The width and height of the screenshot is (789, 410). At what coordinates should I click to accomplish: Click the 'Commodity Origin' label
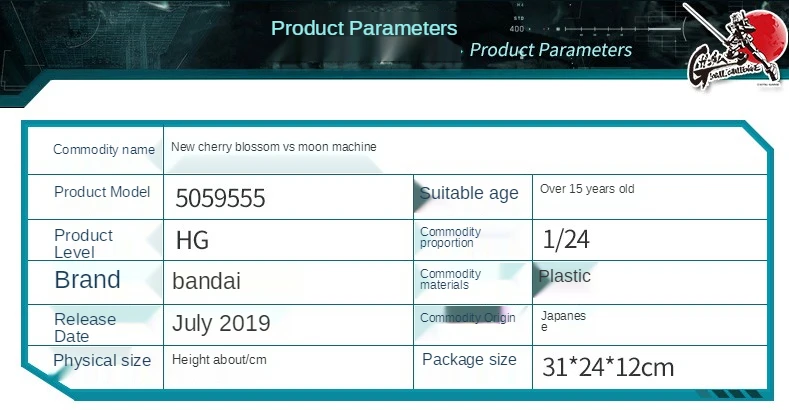click(x=467, y=318)
